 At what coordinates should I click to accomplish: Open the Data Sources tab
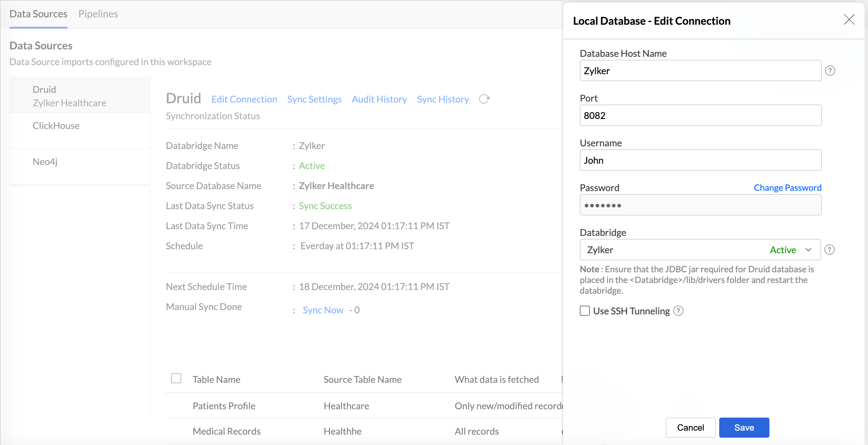pos(38,14)
